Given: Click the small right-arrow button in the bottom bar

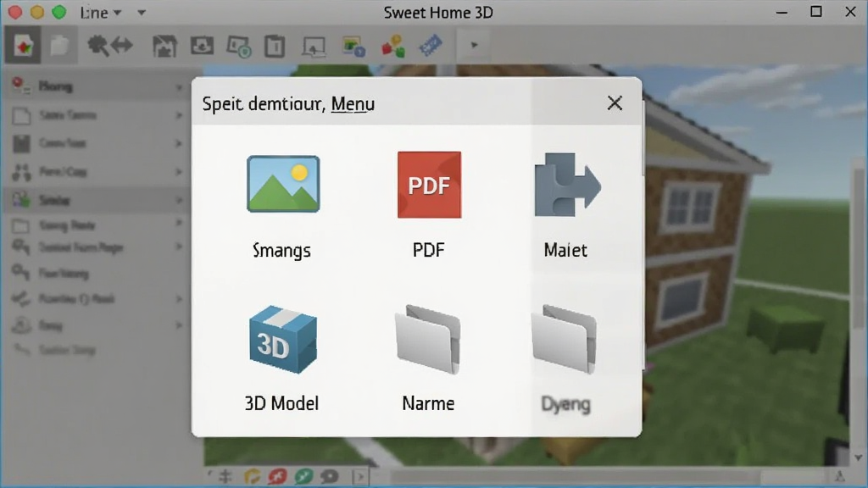Looking at the screenshot, I should (x=359, y=476).
